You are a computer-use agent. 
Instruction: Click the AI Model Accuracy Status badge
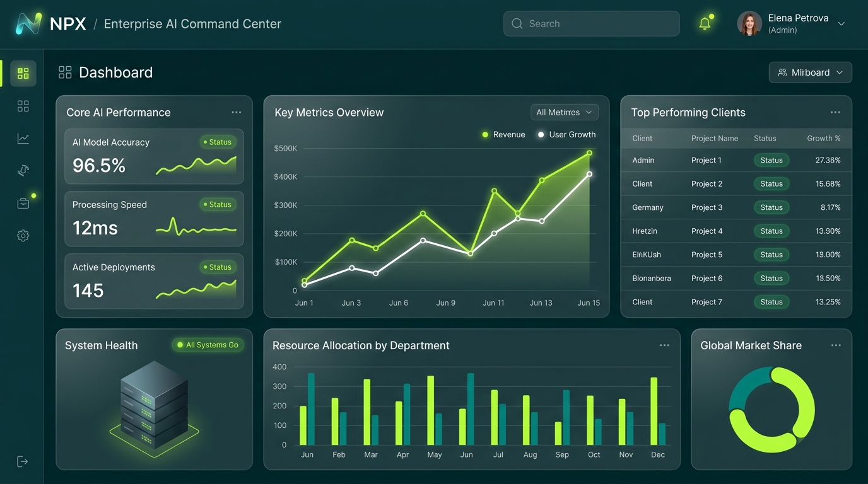click(218, 142)
